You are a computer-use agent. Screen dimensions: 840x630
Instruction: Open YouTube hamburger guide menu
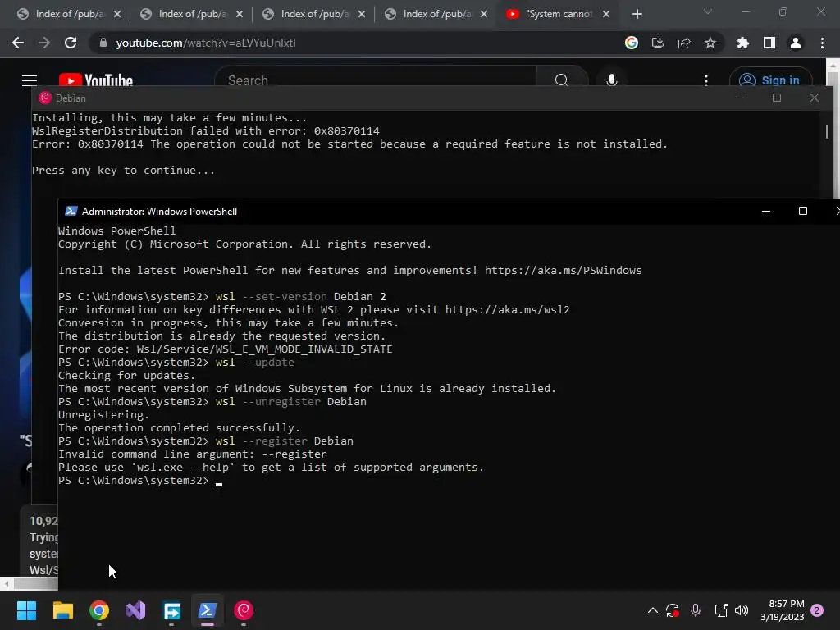click(x=30, y=80)
